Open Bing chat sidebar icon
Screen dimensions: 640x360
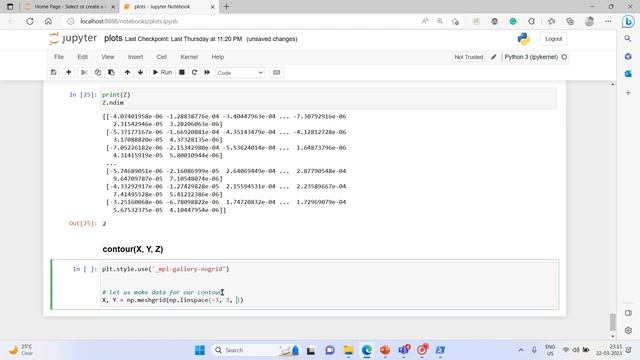[628, 21]
